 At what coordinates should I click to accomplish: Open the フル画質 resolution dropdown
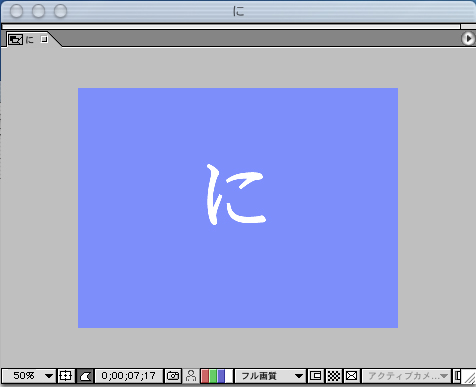270,376
